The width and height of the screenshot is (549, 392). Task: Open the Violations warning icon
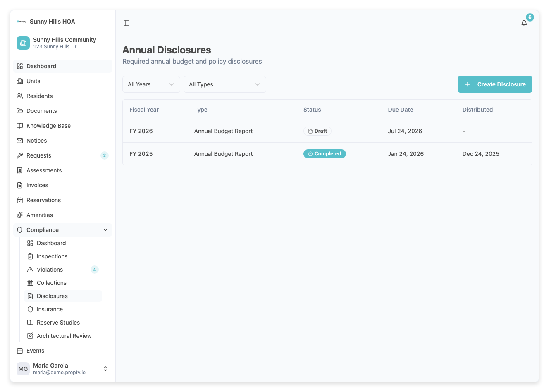pos(30,270)
